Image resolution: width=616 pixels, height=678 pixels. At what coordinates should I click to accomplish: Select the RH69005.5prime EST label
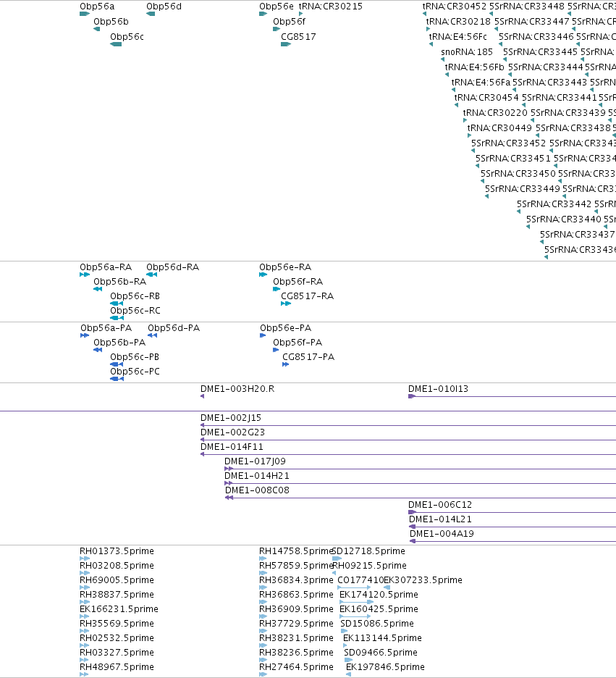[117, 580]
